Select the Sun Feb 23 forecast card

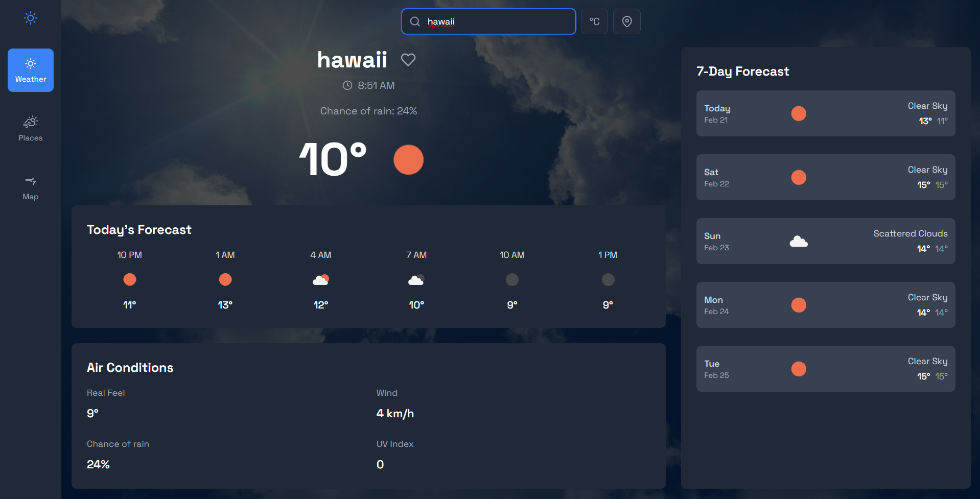tap(826, 241)
